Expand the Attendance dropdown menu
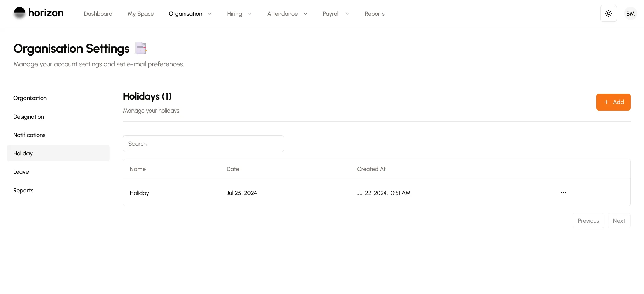 point(287,14)
